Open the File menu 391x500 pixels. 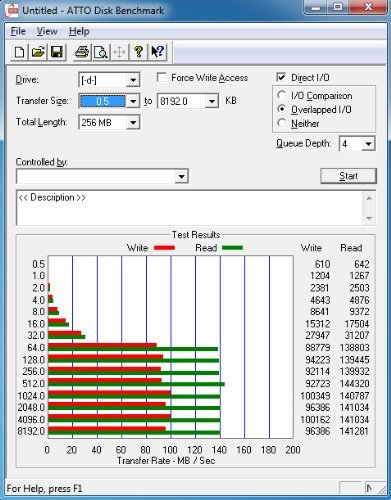tap(18, 31)
